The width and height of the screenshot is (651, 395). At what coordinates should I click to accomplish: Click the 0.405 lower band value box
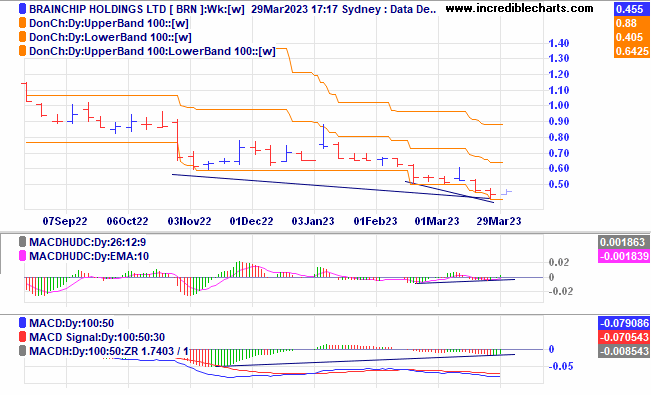[631, 37]
